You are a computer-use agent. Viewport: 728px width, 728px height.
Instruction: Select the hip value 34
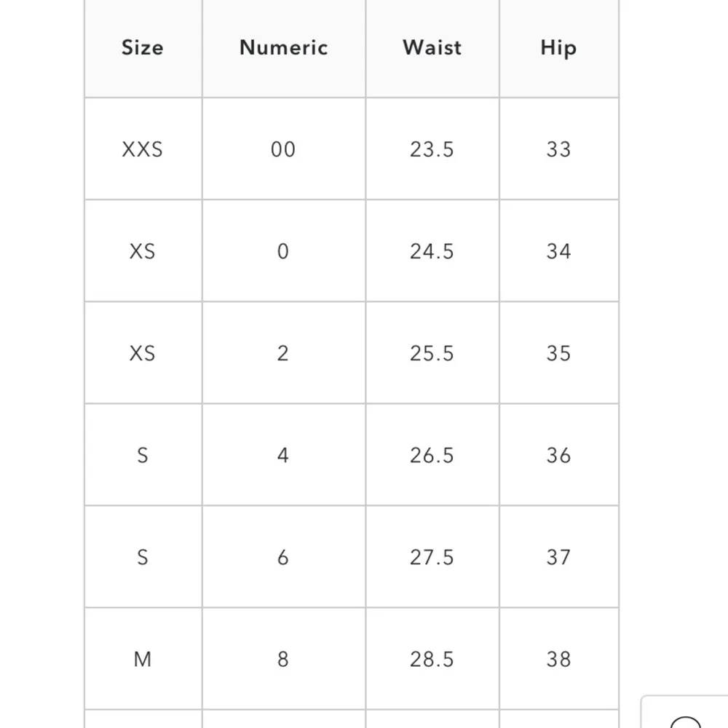click(x=558, y=251)
